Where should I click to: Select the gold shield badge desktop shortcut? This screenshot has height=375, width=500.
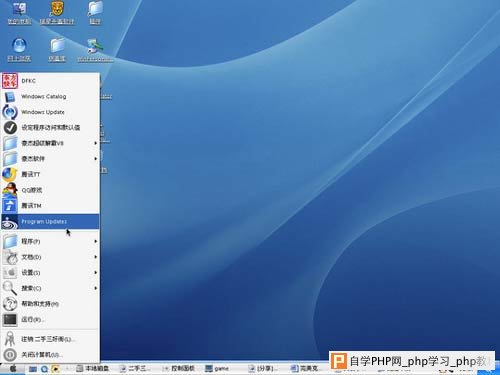click(57, 13)
